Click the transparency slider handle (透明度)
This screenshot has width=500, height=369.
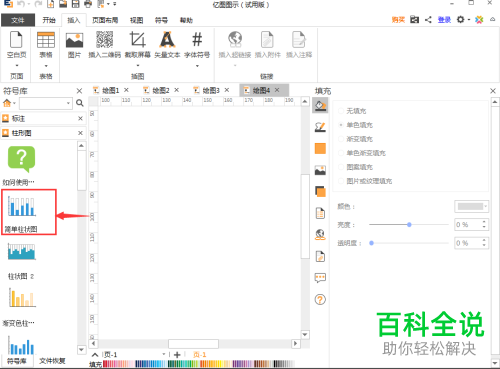[x=371, y=243]
